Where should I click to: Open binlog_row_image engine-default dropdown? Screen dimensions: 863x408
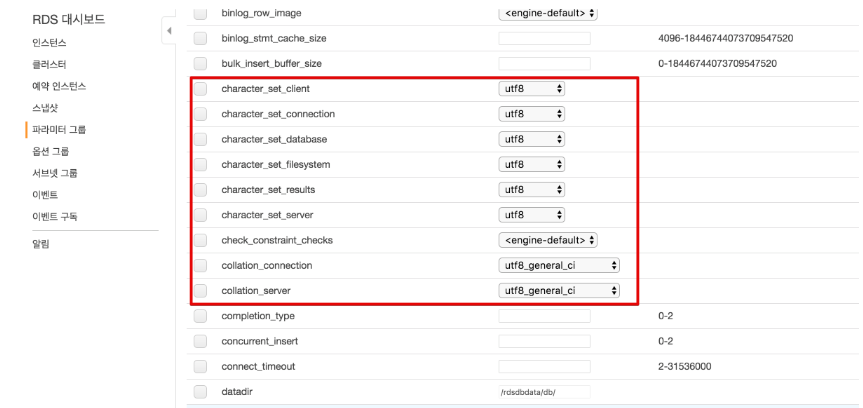point(548,13)
